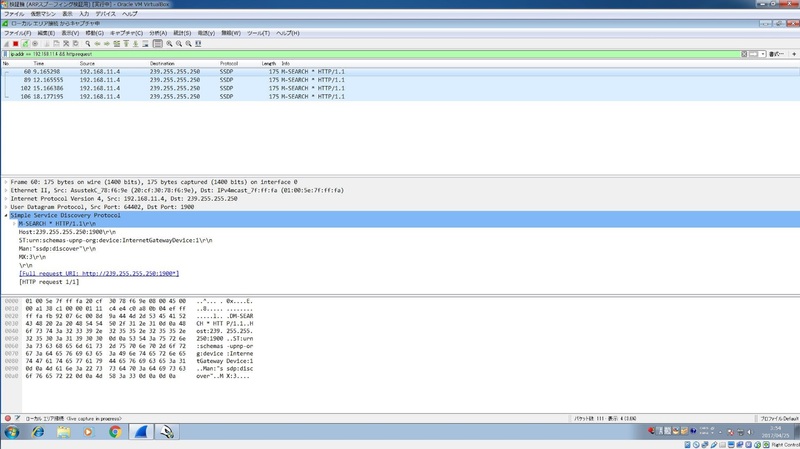Click the expert info indicator in status bar
800x449 pixels.
8,418
